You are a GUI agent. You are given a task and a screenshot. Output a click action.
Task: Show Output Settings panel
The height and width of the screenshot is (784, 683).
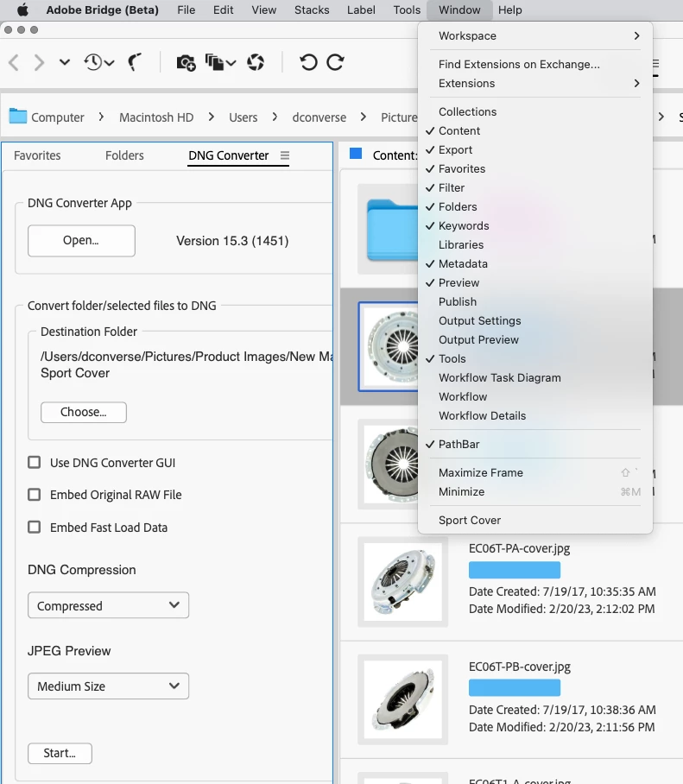coord(535,321)
